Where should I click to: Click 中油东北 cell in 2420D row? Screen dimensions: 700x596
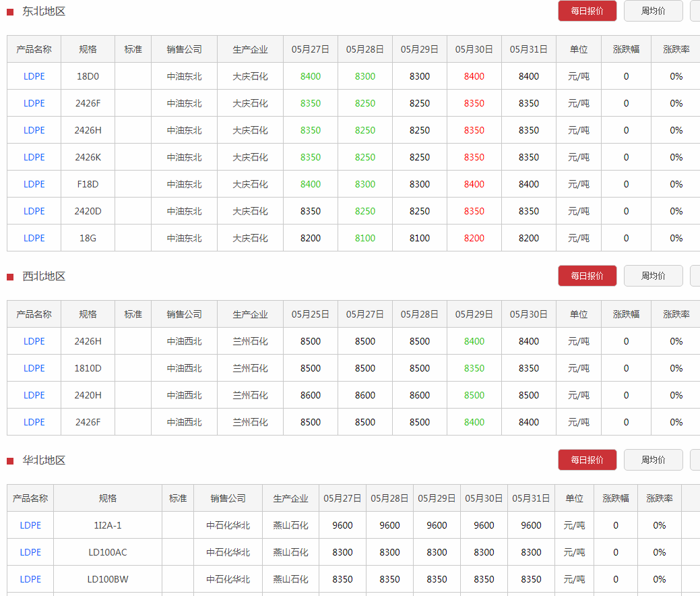[x=184, y=211]
